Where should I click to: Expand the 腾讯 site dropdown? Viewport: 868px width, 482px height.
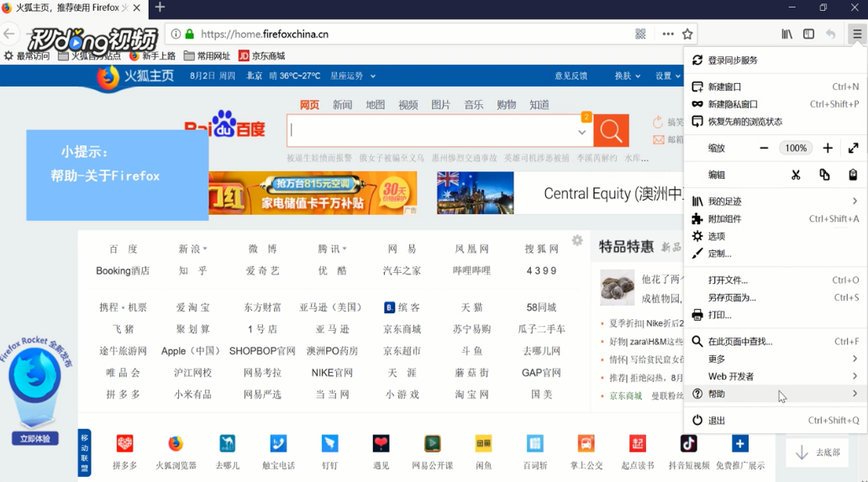[345, 249]
